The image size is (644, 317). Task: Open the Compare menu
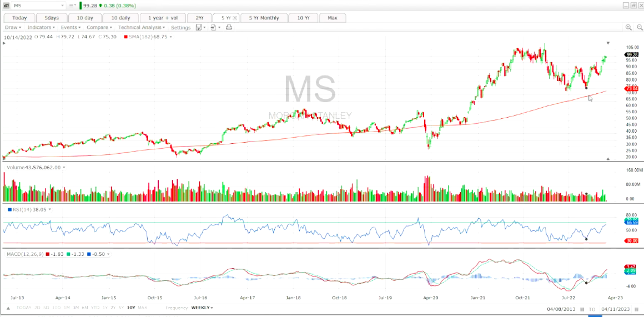coord(99,28)
